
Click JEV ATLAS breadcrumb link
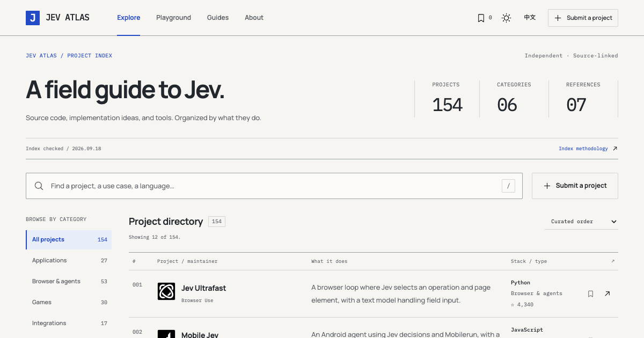pos(41,56)
